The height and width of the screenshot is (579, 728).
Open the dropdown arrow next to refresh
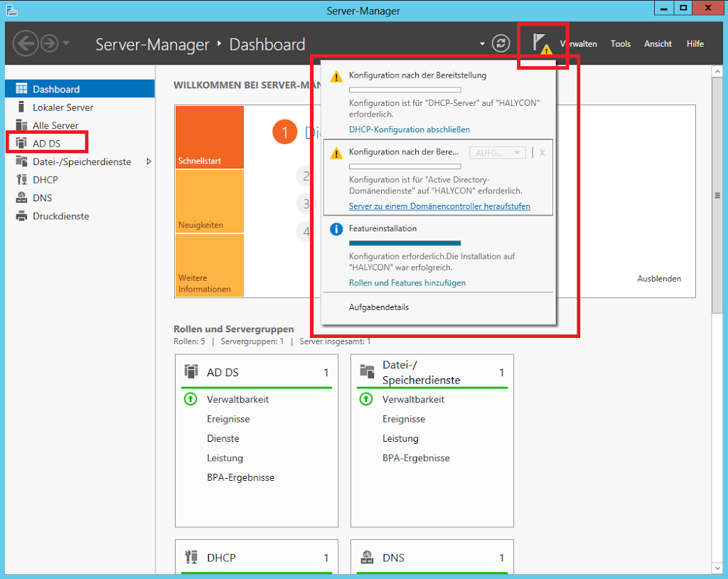(483, 44)
